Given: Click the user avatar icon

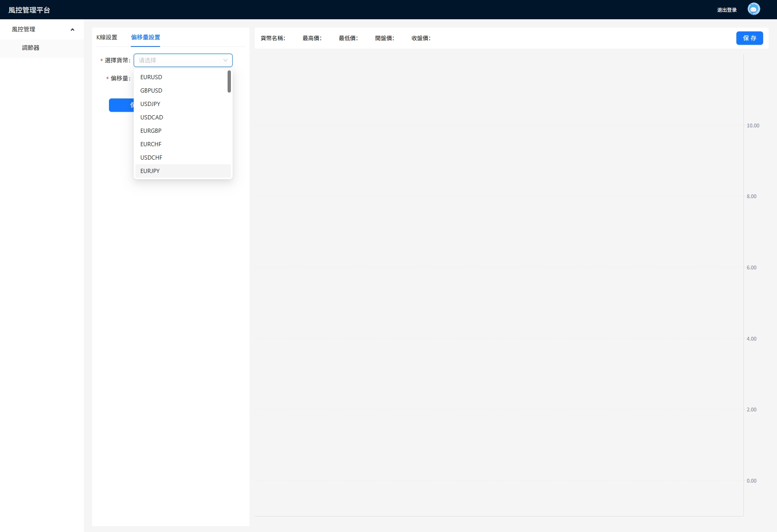Looking at the screenshot, I should click(754, 9).
